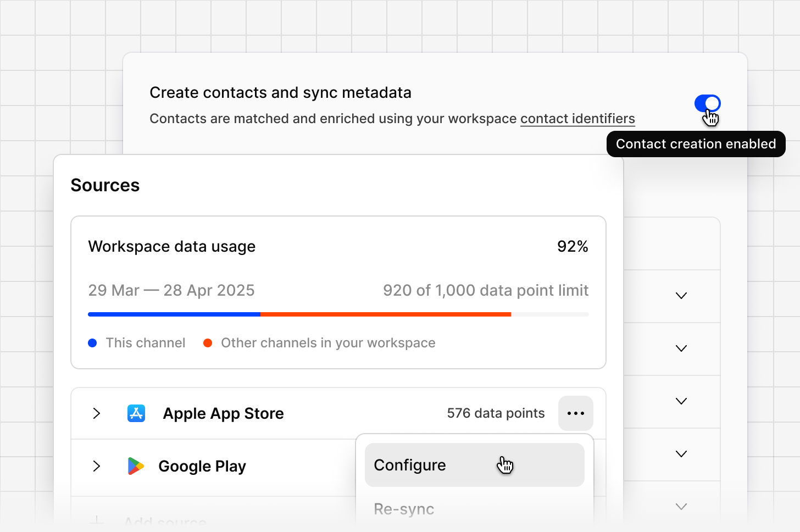Screen dimensions: 800x532
Task: Click the blue This channel legend dot
Action: 92,343
